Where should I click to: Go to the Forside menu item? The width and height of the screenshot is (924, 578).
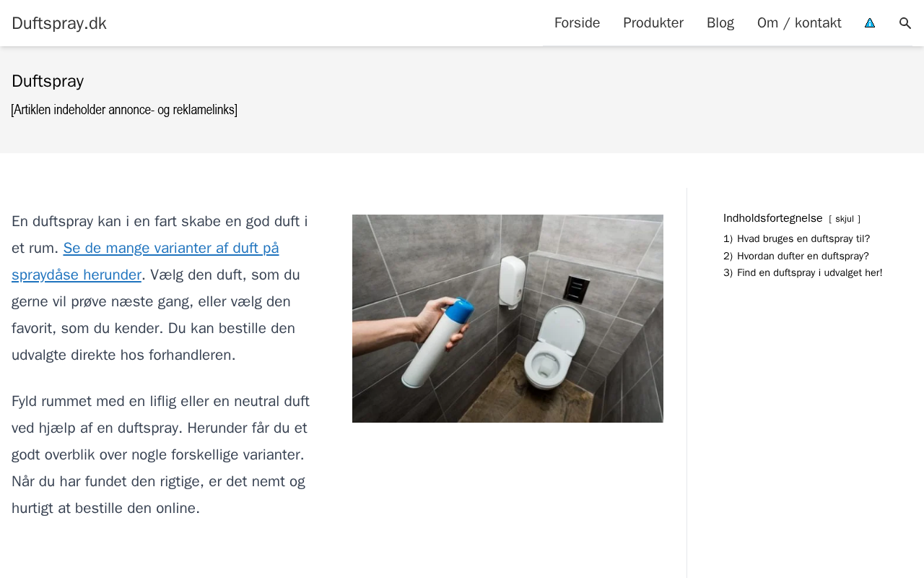pyautogui.click(x=577, y=23)
